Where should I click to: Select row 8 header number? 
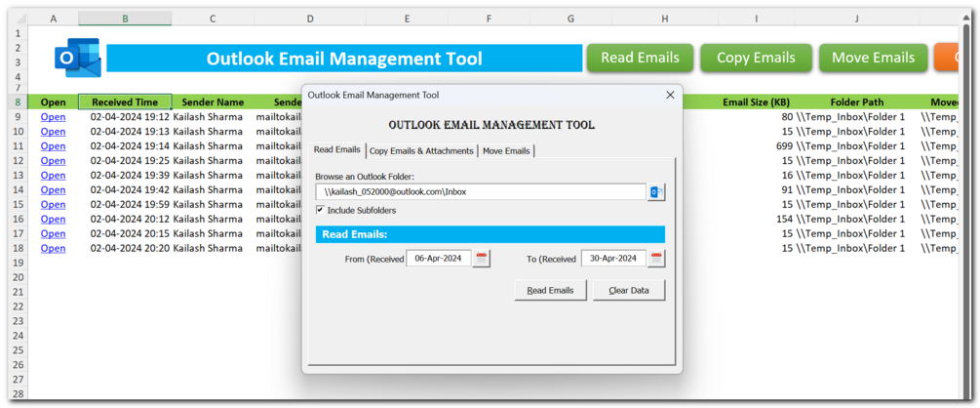(18, 102)
